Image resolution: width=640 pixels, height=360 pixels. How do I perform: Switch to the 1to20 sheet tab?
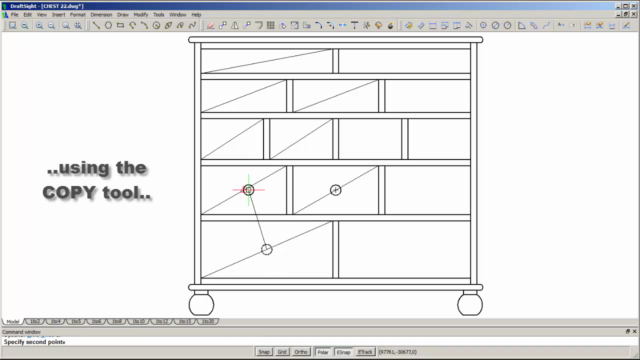pos(208,322)
